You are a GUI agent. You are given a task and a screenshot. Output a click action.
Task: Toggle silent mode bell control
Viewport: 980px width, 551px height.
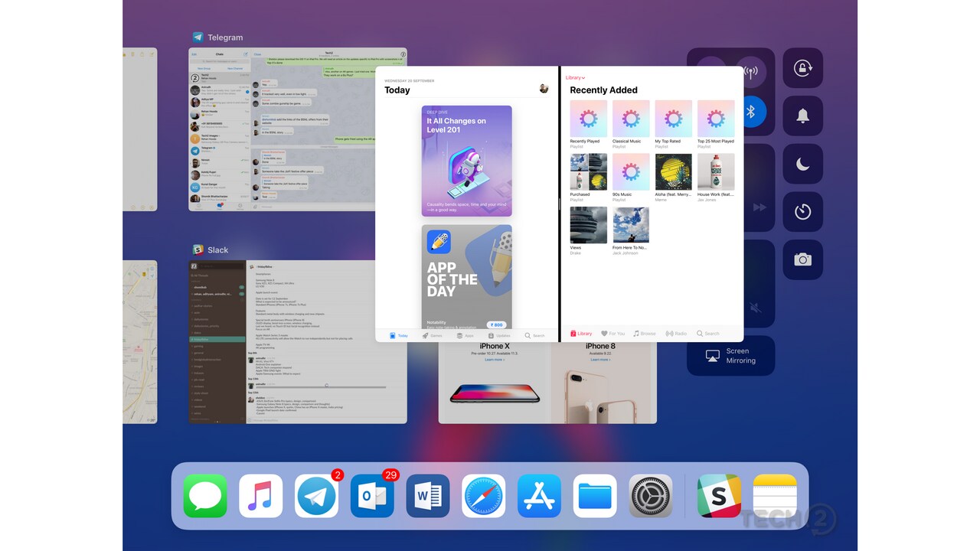802,116
